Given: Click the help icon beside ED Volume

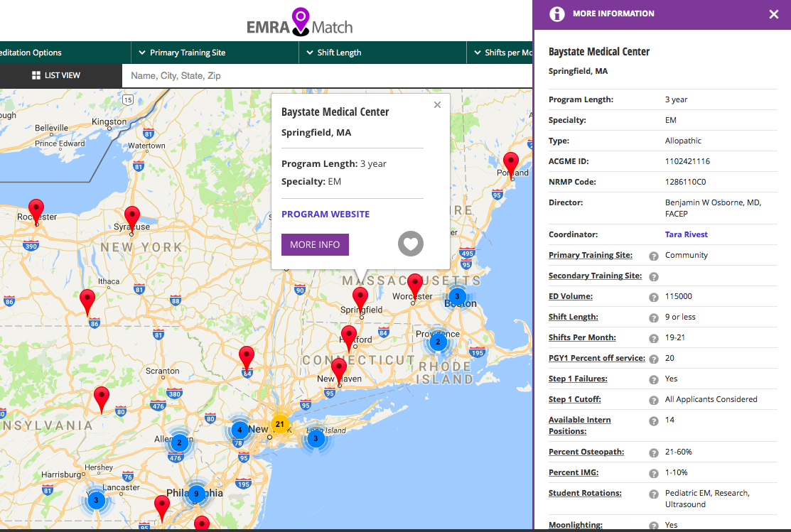Looking at the screenshot, I should coord(654,298).
